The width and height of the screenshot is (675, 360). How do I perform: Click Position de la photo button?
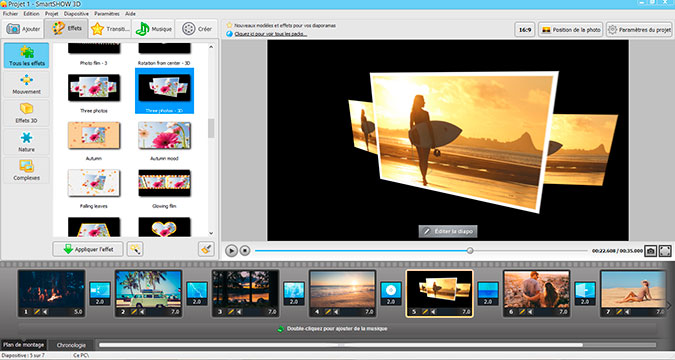570,30
